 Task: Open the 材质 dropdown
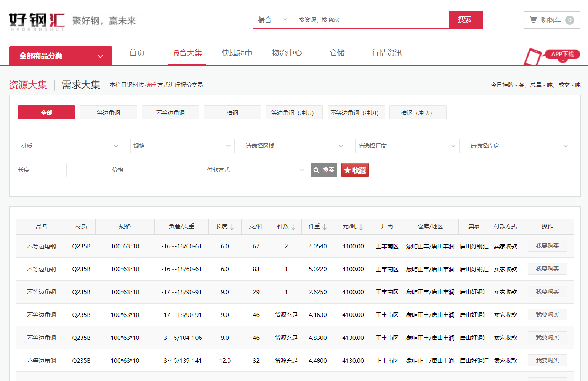(70, 146)
